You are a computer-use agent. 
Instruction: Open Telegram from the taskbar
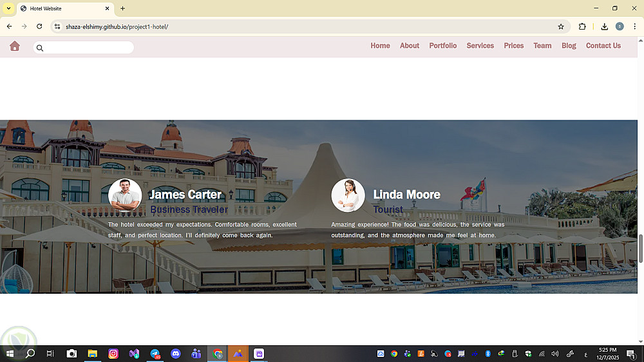click(x=155, y=354)
